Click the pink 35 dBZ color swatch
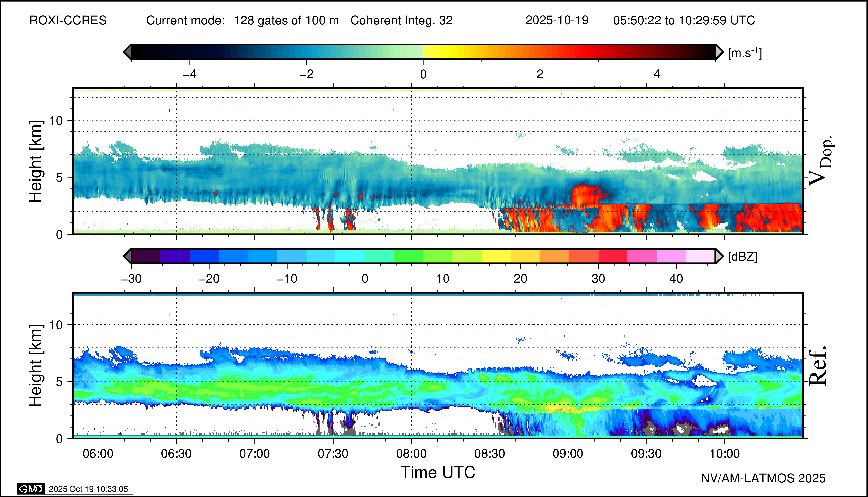Viewport: 868px width, 497px height. [x=642, y=256]
